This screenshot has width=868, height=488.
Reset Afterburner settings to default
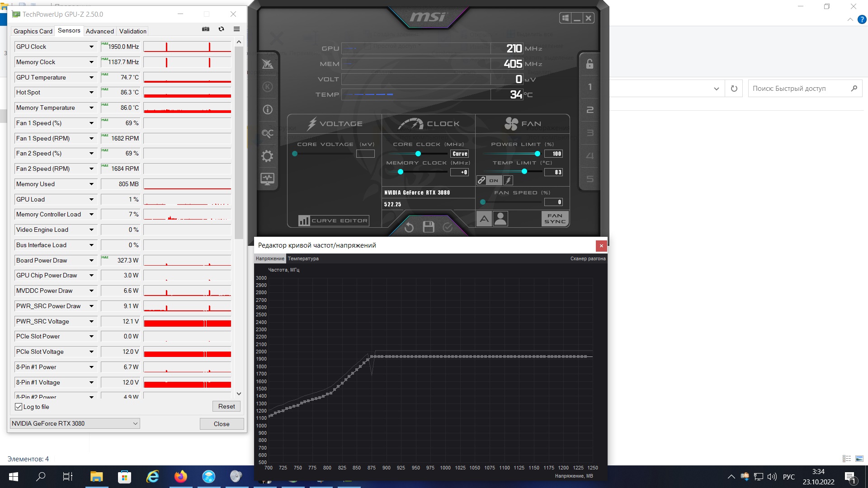tap(409, 227)
